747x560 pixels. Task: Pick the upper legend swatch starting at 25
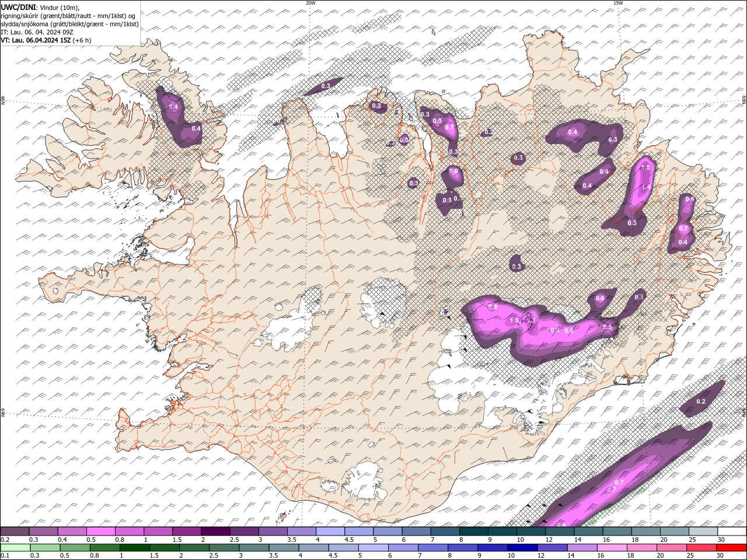click(x=703, y=531)
